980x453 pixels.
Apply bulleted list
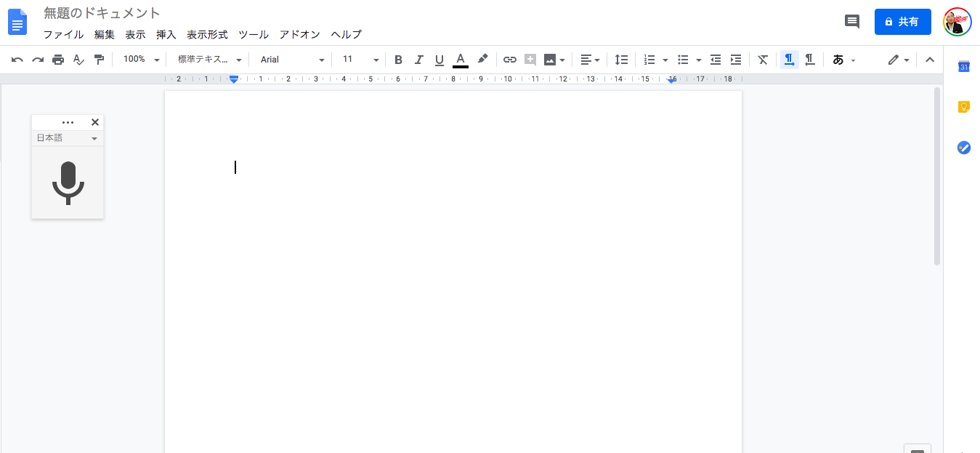coord(683,60)
